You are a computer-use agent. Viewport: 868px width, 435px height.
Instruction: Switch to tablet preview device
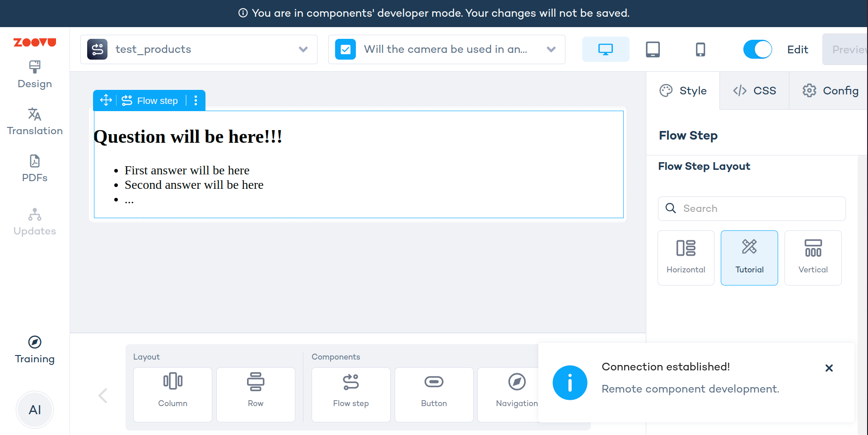pos(653,49)
